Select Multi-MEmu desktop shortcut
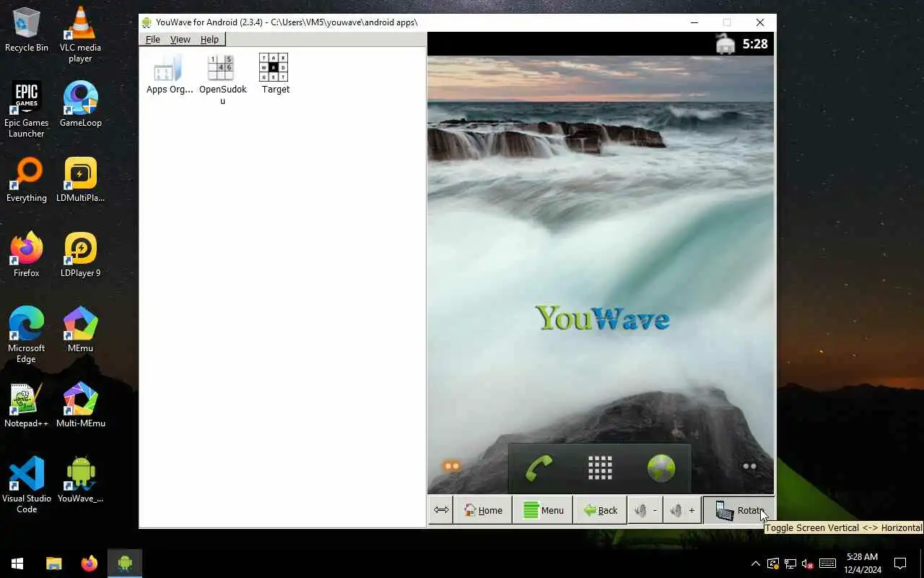The image size is (924, 578). (80, 405)
